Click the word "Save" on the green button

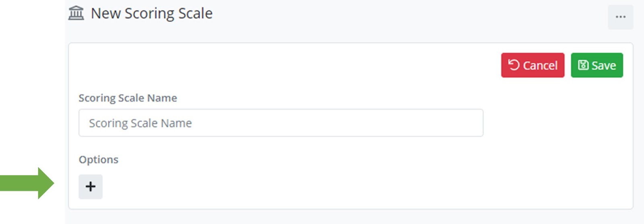click(604, 66)
